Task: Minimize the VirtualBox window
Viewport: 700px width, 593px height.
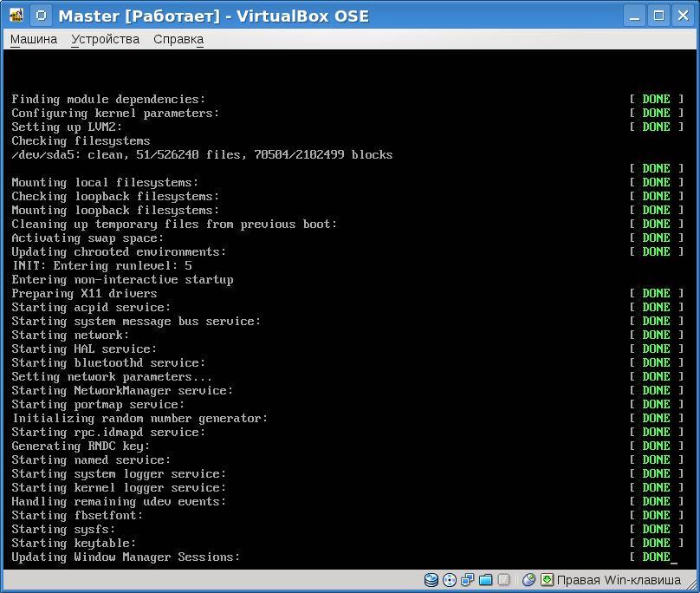Action: 636,16
